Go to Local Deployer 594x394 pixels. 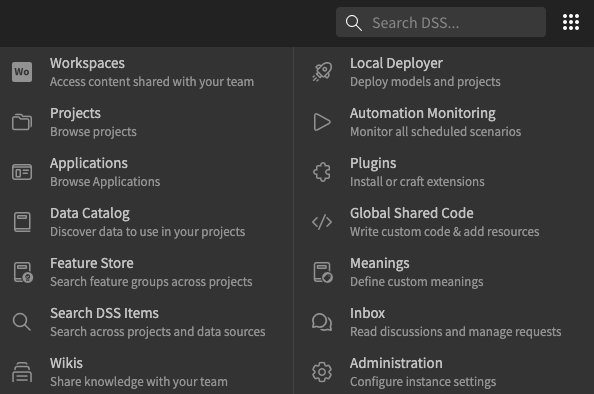(396, 63)
